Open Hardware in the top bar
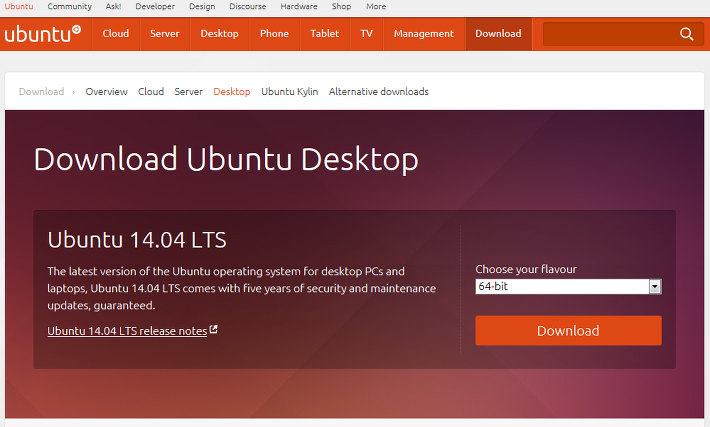 (x=299, y=7)
